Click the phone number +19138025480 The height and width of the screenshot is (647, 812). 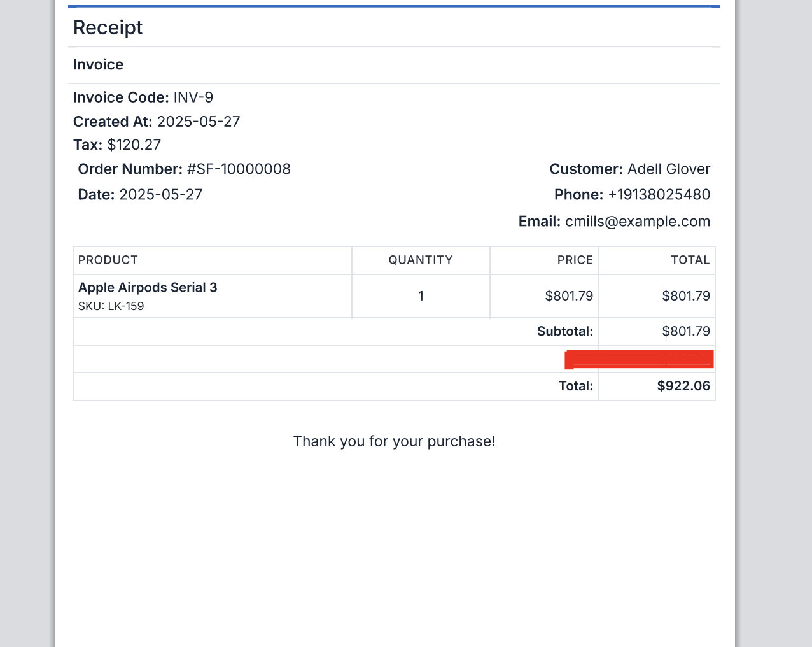[x=659, y=194]
